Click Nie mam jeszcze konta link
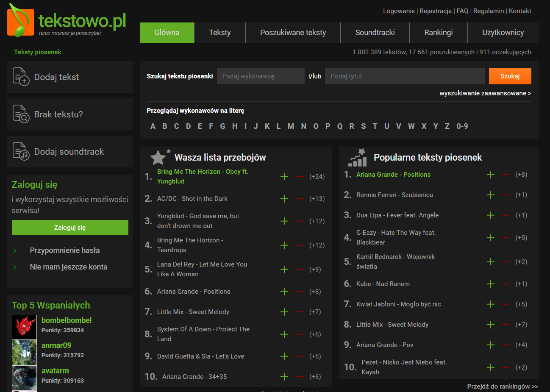 tap(69, 267)
